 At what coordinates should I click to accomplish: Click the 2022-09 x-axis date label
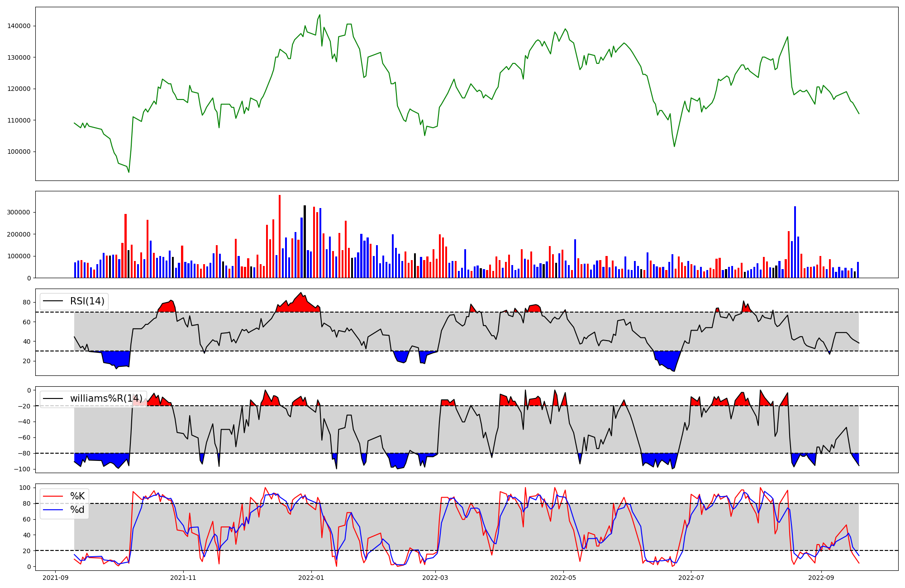point(821,578)
